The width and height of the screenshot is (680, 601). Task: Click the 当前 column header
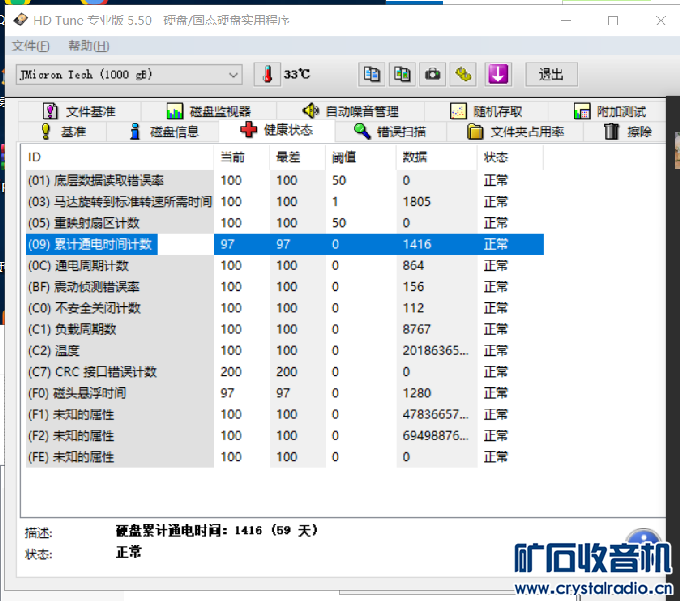pyautogui.click(x=242, y=157)
